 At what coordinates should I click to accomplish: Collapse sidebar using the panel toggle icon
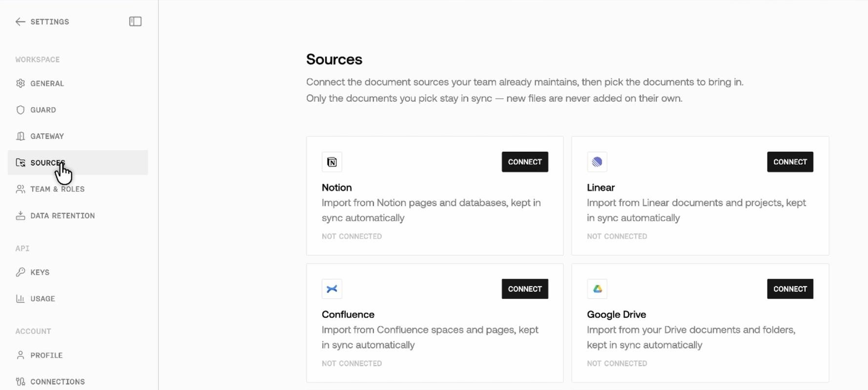[x=135, y=22]
